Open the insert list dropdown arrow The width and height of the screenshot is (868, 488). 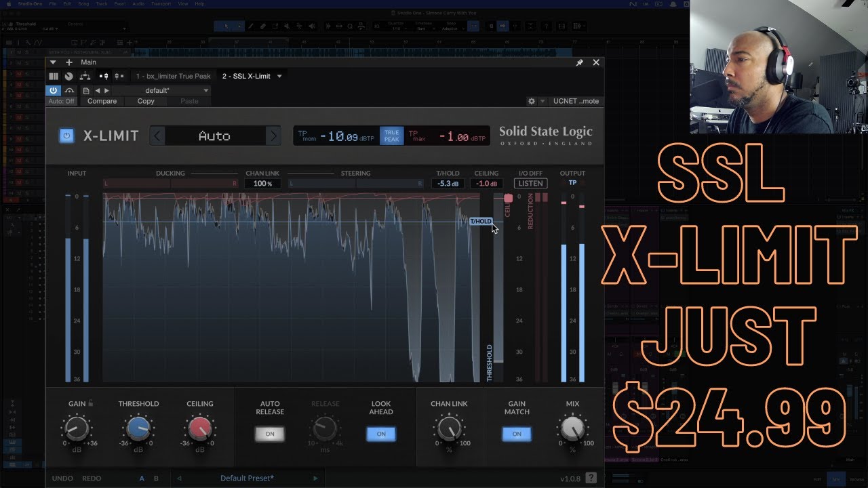[279, 77]
